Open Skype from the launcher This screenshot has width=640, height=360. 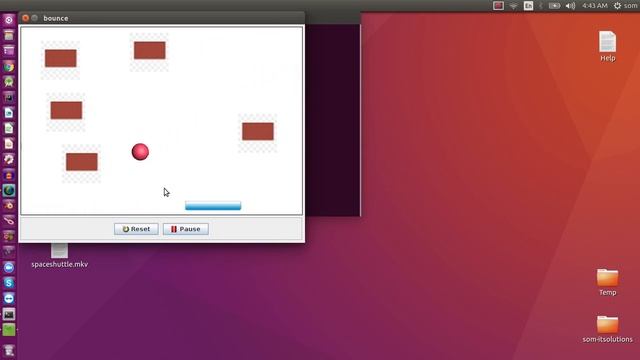9,283
